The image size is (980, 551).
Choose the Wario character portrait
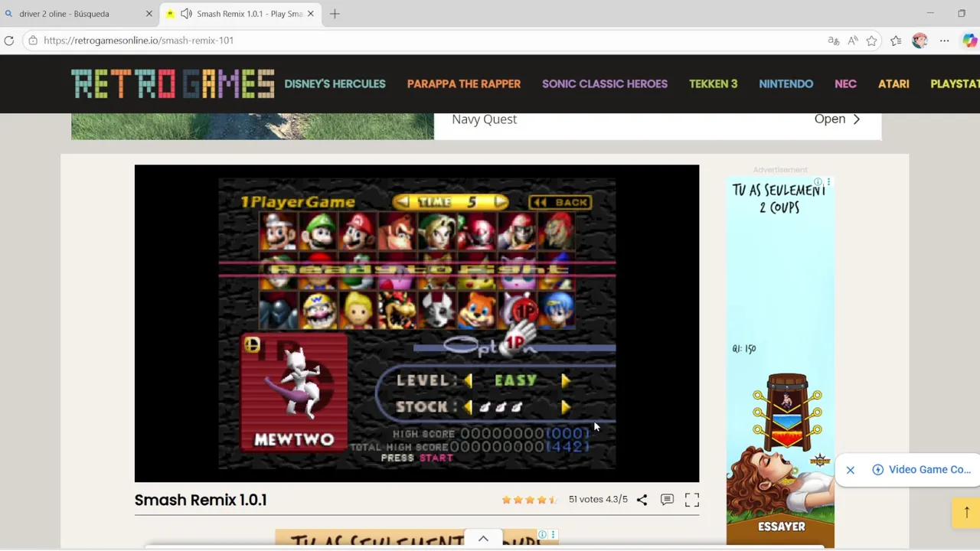tap(318, 310)
